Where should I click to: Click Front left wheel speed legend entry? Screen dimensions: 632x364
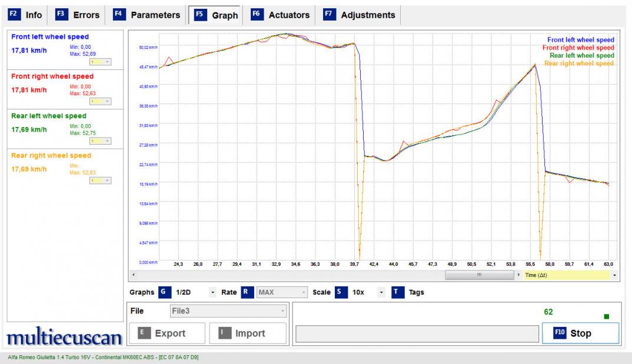coord(580,40)
